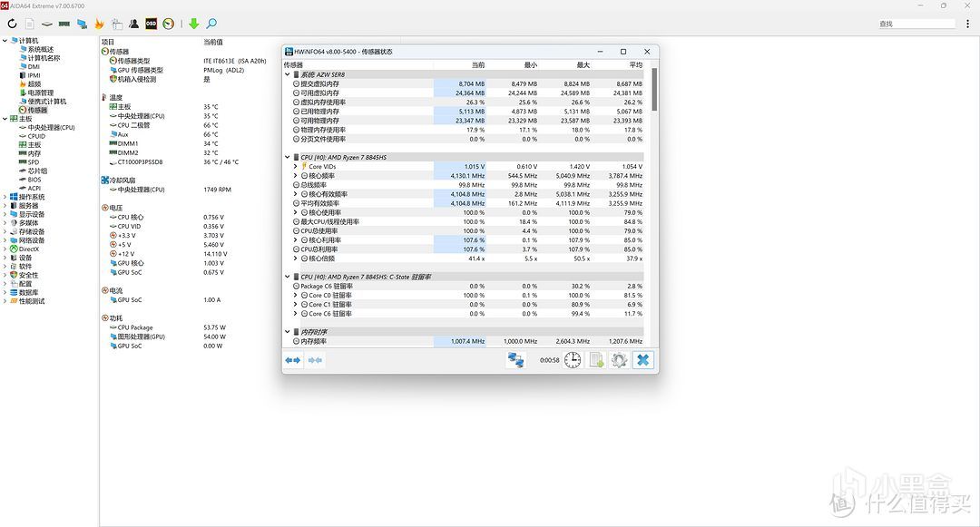Open the gauge sensor panel toolbar icon
This screenshot has height=527, width=980.
coord(169,24)
